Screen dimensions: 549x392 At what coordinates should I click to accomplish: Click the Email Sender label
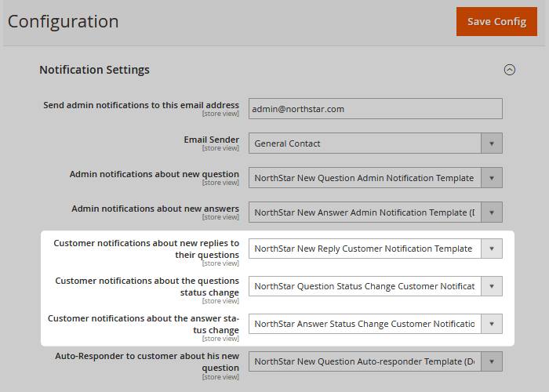click(x=212, y=140)
